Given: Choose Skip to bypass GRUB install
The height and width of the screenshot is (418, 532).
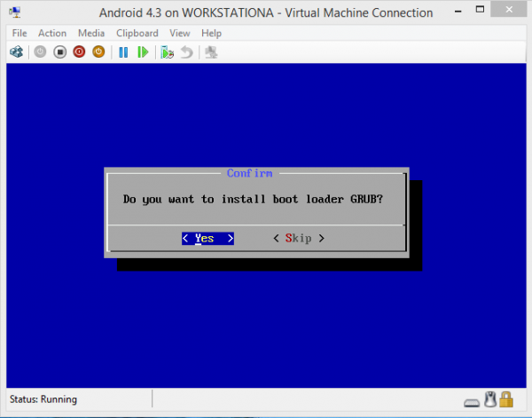Looking at the screenshot, I should 299,239.
